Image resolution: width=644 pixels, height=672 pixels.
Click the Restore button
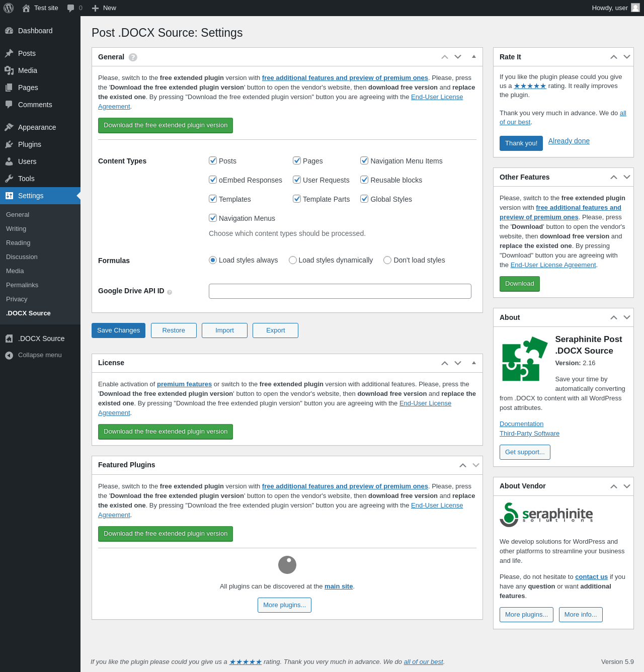click(x=174, y=330)
